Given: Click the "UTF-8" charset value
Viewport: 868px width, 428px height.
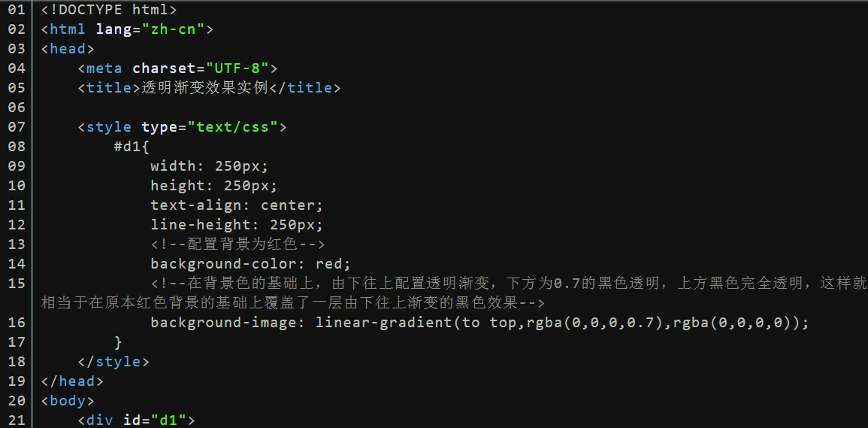Looking at the screenshot, I should (x=237, y=68).
